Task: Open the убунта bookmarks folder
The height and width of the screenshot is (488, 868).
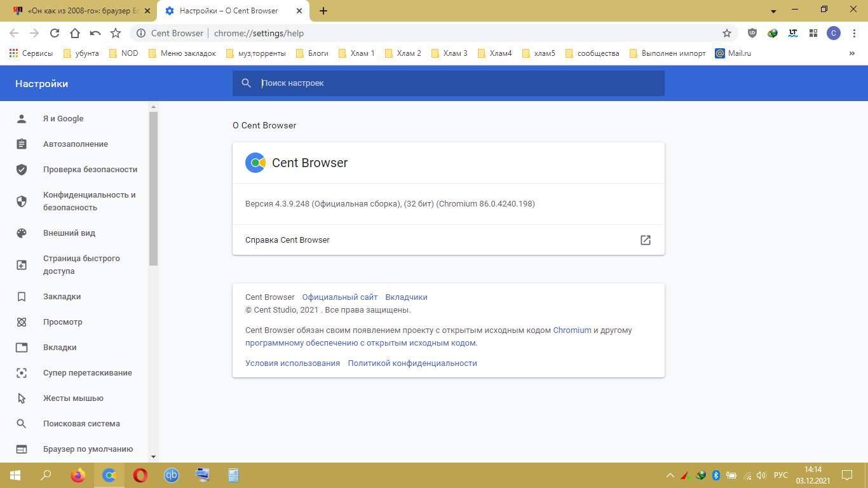Action: tap(81, 53)
